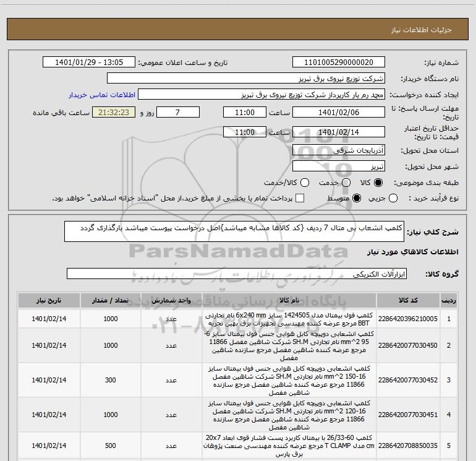Click the row 5 product name T CLAMP

(289, 446)
